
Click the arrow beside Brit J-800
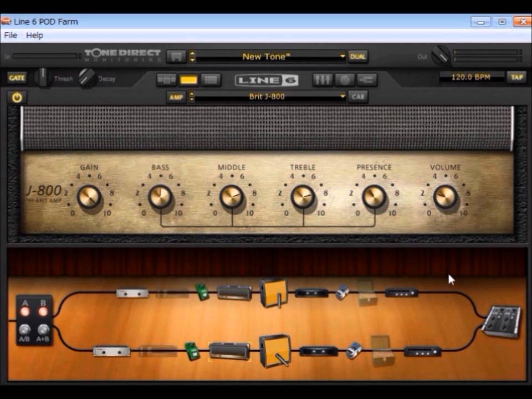point(342,96)
